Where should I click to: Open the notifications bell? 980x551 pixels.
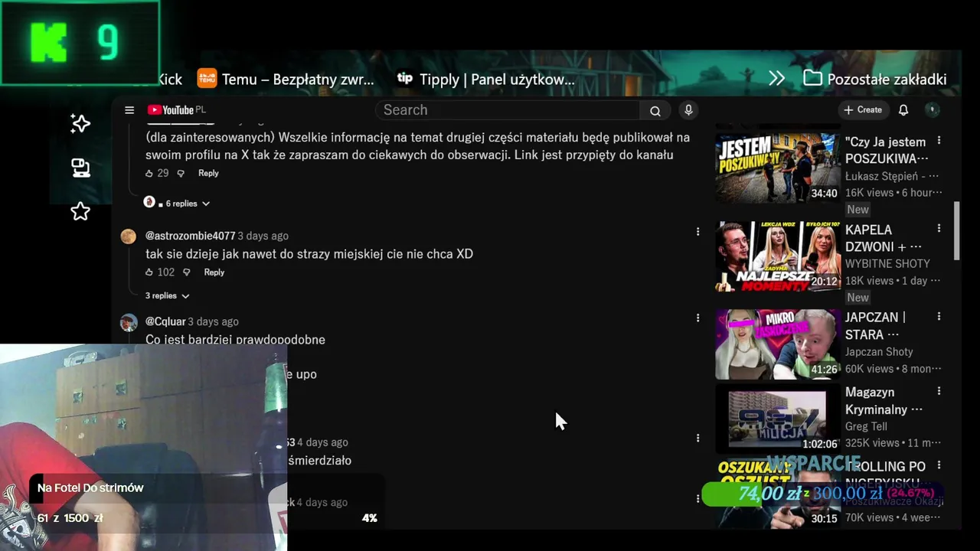(903, 110)
